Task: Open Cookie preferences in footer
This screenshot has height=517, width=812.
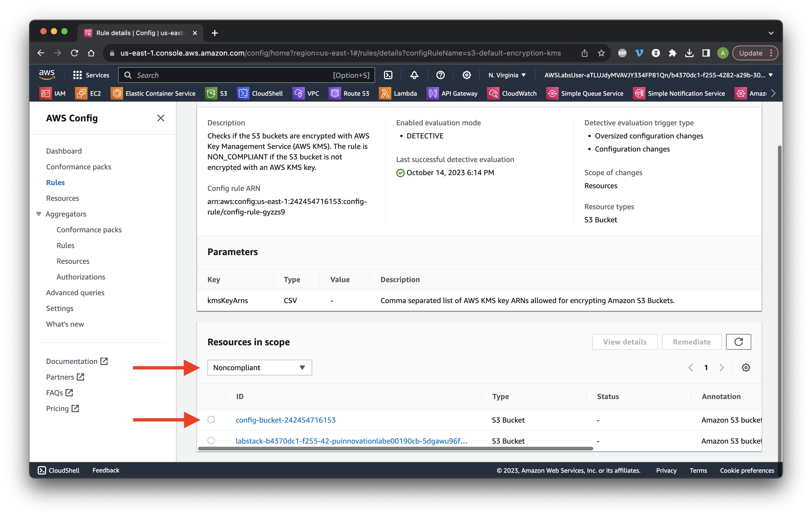Action: [x=747, y=470]
